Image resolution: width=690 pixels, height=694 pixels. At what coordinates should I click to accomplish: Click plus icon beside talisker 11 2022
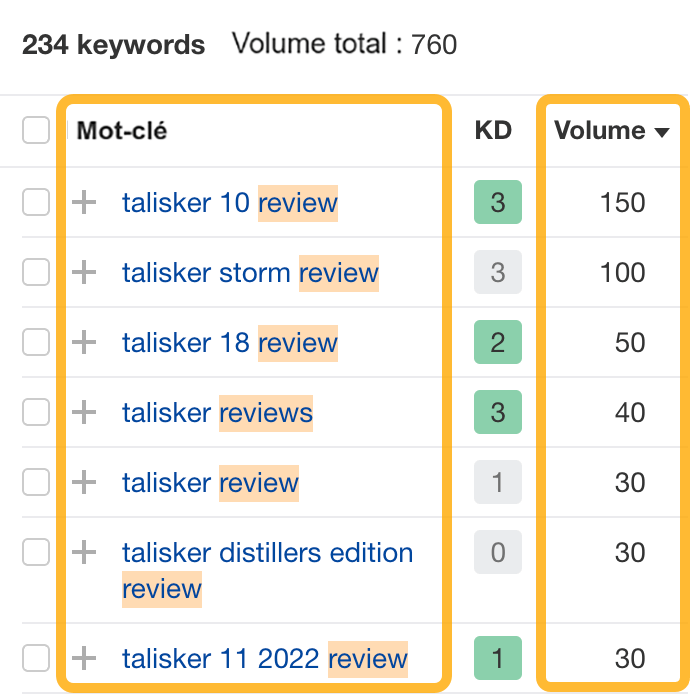click(x=86, y=658)
